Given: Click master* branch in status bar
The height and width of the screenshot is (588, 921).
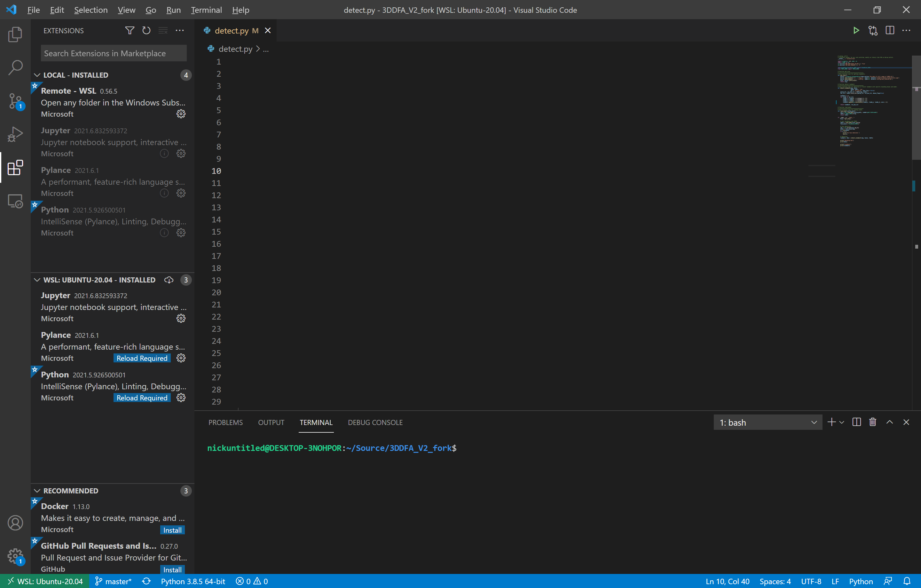Looking at the screenshot, I should [113, 581].
